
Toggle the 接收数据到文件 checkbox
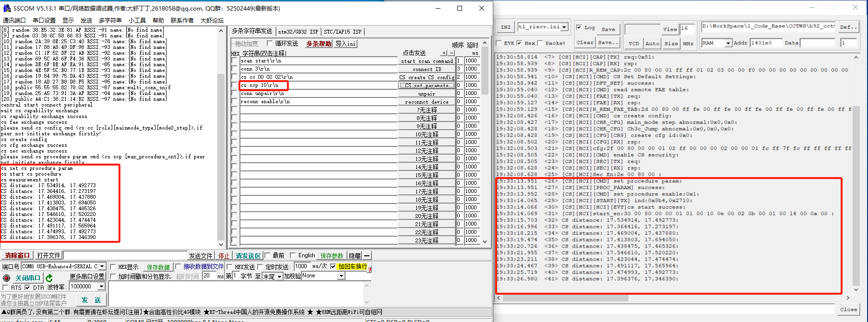(x=178, y=266)
